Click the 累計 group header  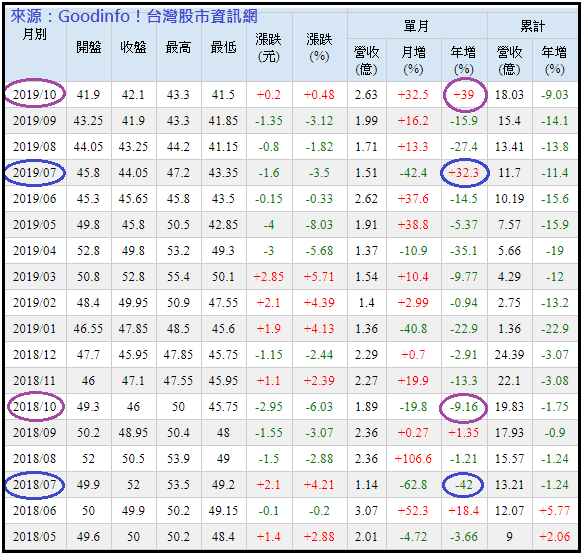[533, 26]
